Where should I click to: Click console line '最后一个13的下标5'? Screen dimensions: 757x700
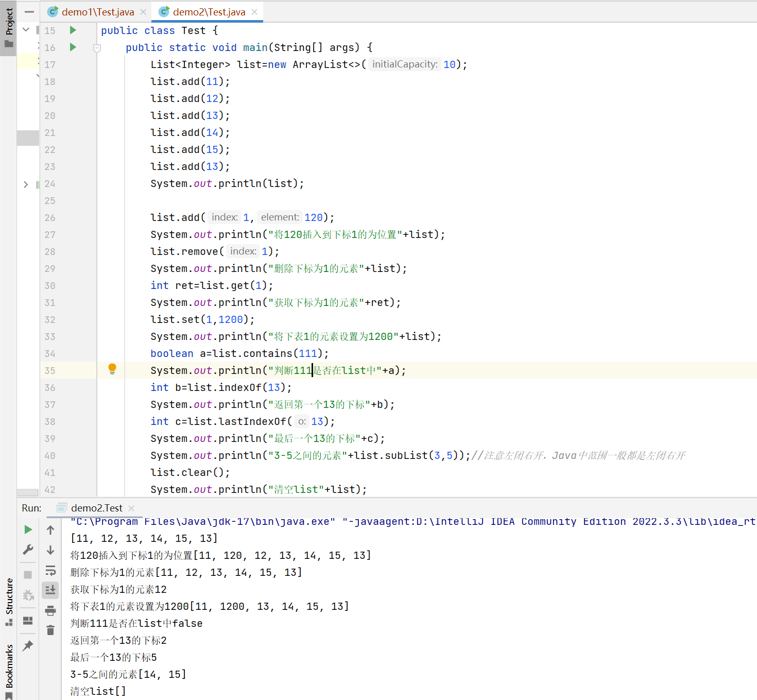pos(113,657)
